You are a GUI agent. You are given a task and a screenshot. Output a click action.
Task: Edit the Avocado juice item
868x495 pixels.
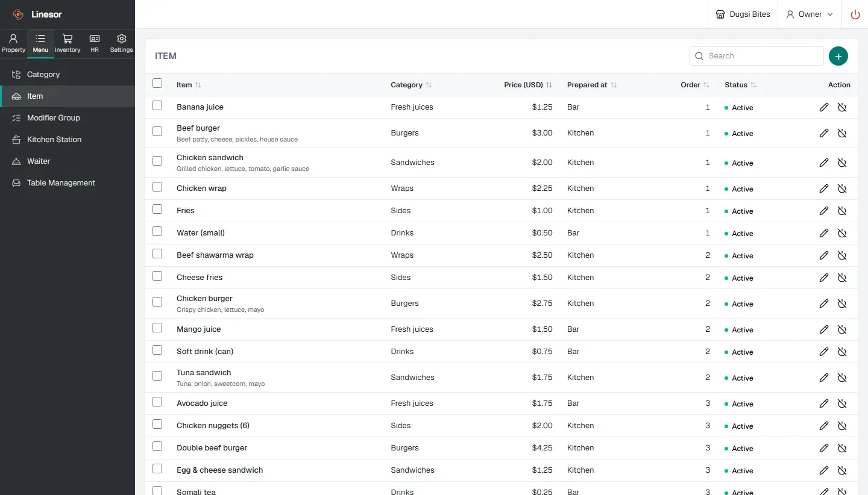pos(824,403)
